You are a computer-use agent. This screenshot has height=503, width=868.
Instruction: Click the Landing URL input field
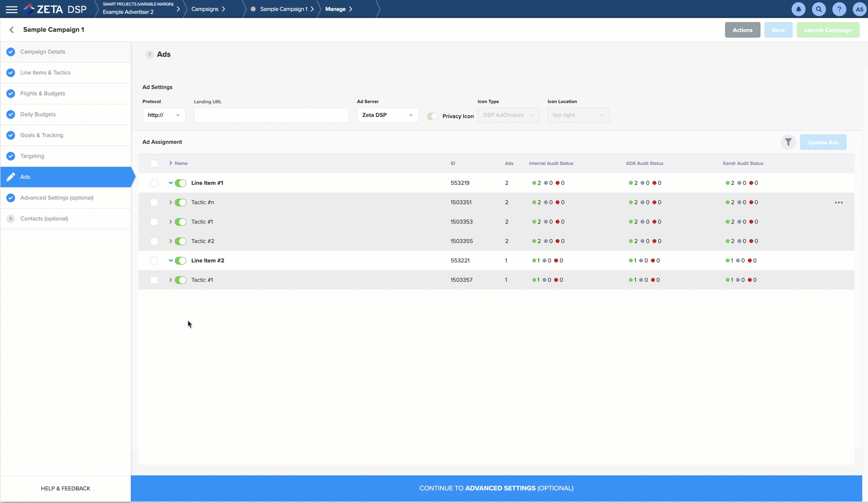(271, 115)
